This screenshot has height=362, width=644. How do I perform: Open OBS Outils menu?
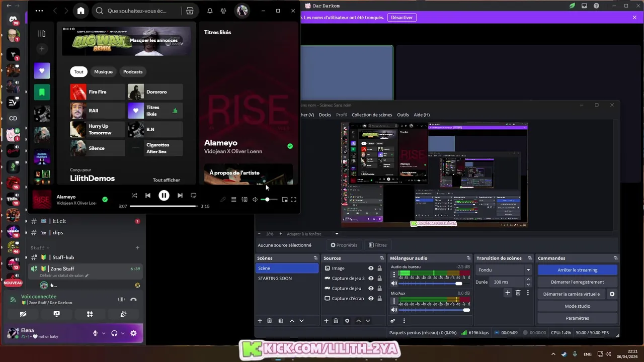[x=403, y=115]
